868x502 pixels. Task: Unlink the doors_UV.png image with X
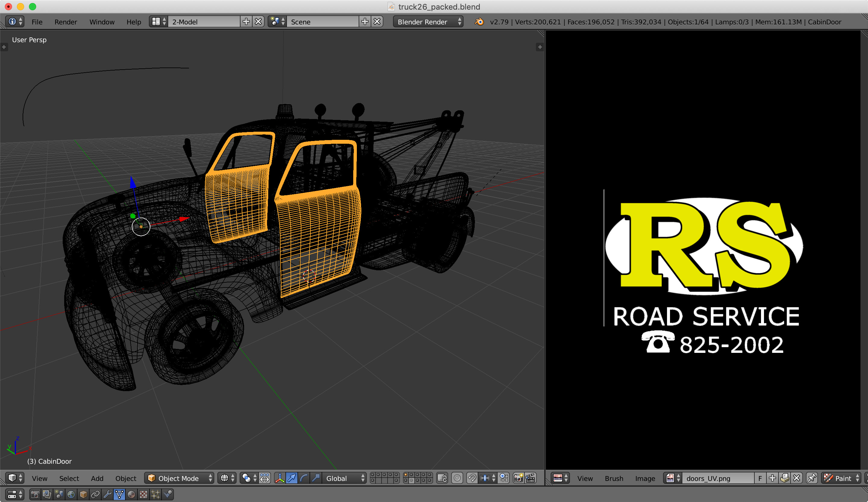point(796,478)
